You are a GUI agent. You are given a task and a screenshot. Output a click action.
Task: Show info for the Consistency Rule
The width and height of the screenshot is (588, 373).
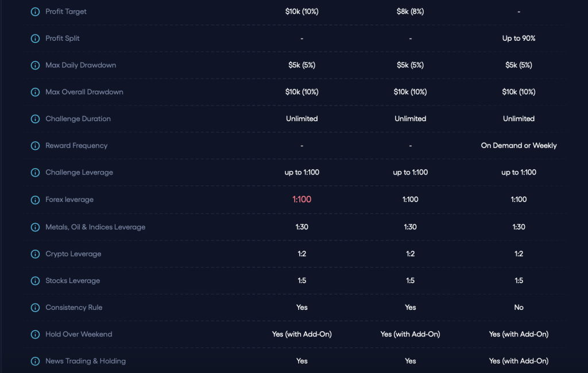(35, 308)
